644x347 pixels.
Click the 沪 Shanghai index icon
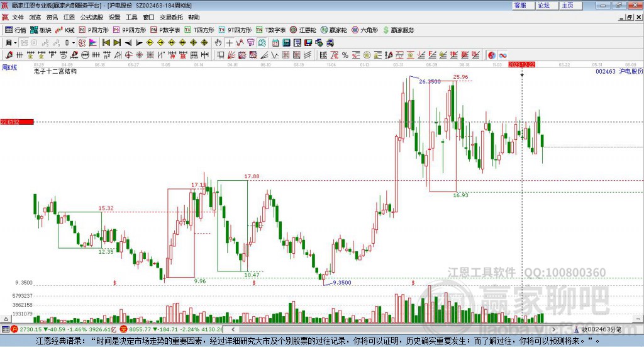coord(14,329)
